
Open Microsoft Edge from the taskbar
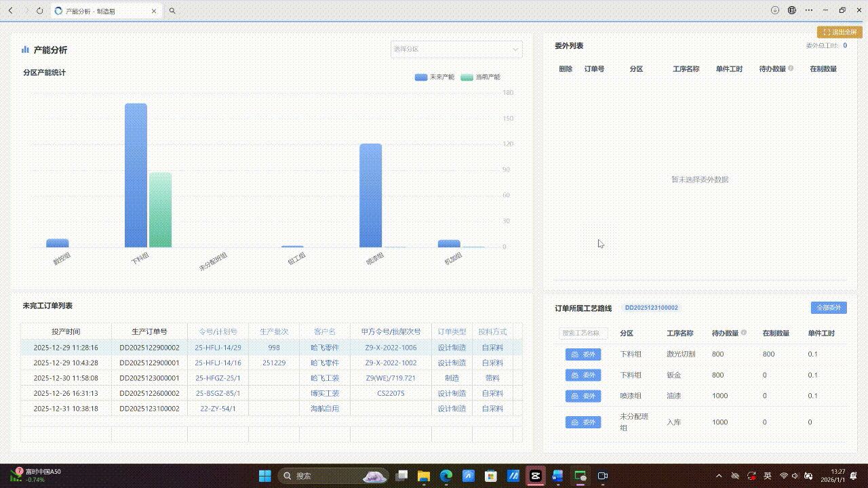tap(446, 476)
